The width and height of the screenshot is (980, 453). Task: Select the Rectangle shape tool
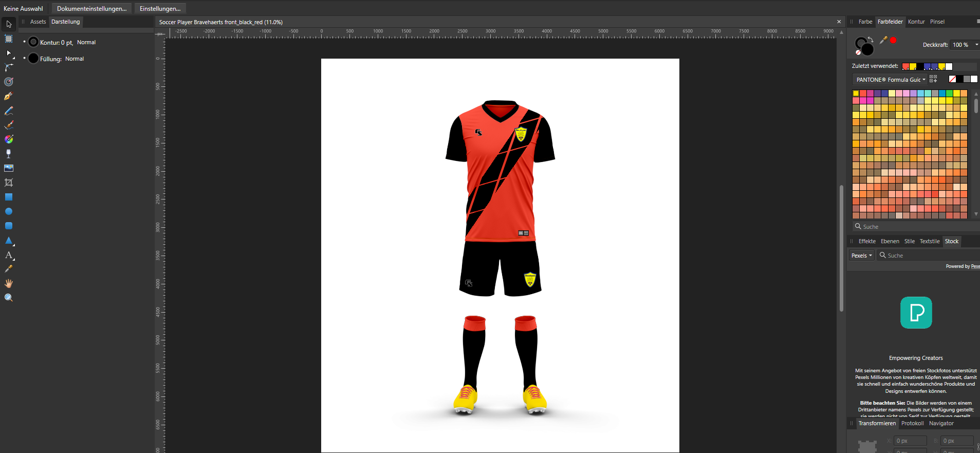(9, 197)
